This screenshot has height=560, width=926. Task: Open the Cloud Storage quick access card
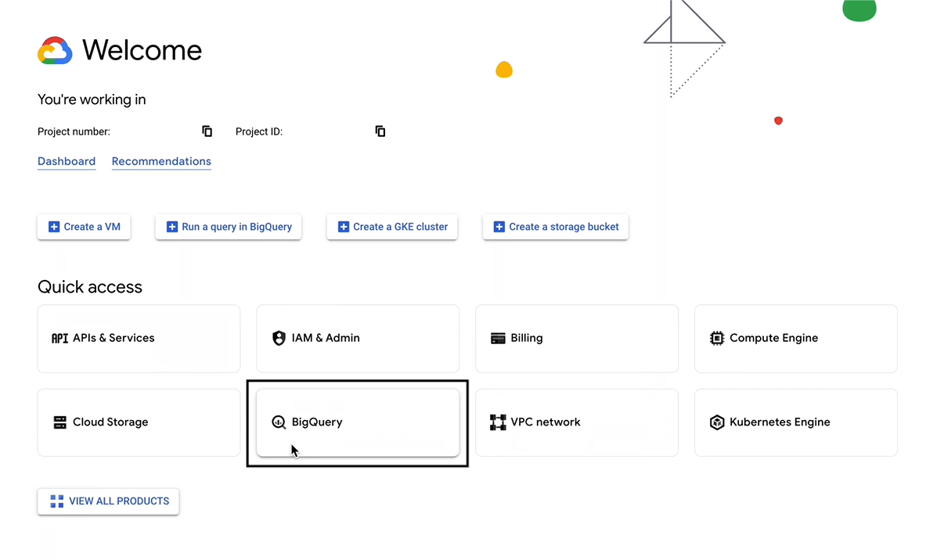coord(139,422)
